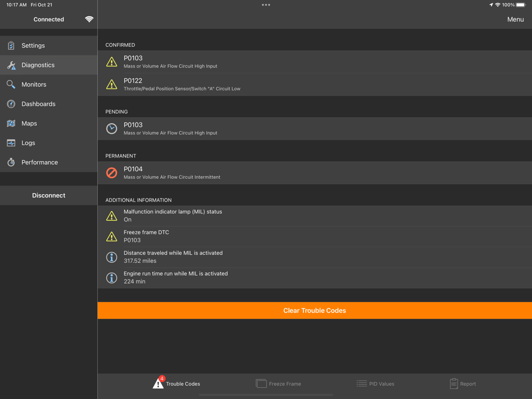Screen dimensions: 532x399
Task: Click warning icon for Freeze frame DTC
Action: tap(112, 237)
